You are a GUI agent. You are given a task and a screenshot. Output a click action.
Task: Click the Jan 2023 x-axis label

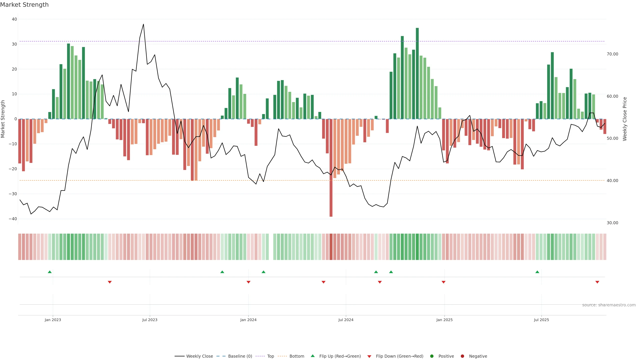click(53, 320)
